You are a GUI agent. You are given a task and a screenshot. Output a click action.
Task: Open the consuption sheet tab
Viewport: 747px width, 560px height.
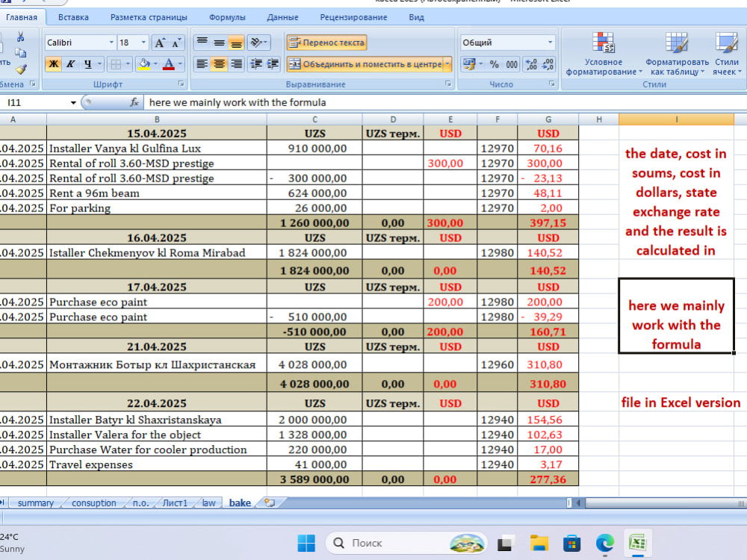click(94, 503)
